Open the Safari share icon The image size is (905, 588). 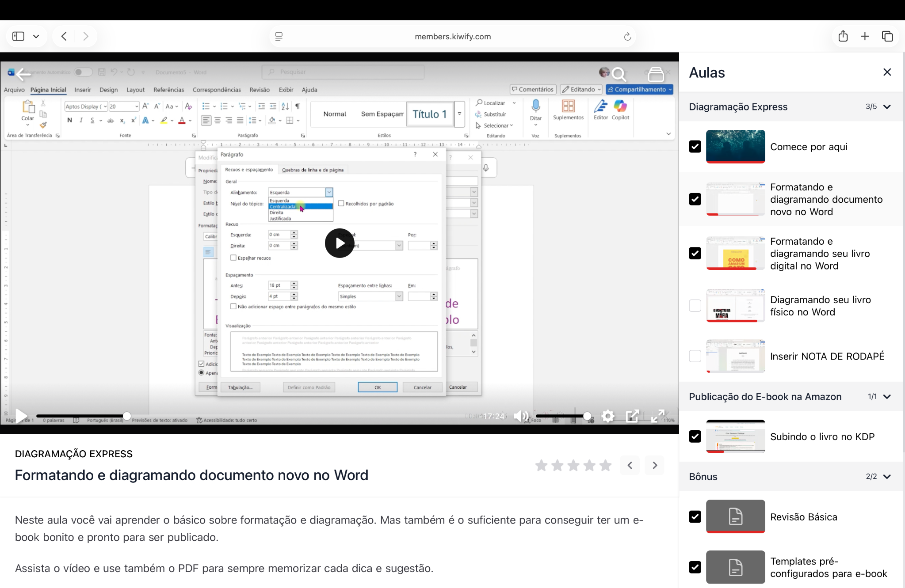click(843, 36)
